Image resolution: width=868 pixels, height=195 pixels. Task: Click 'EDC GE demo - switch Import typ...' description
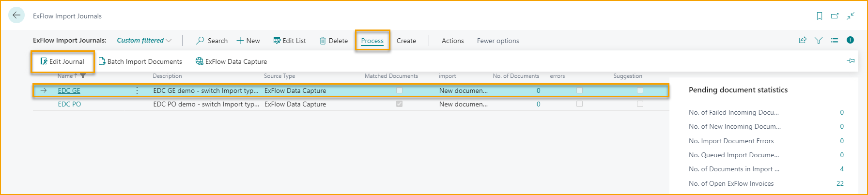(x=206, y=90)
